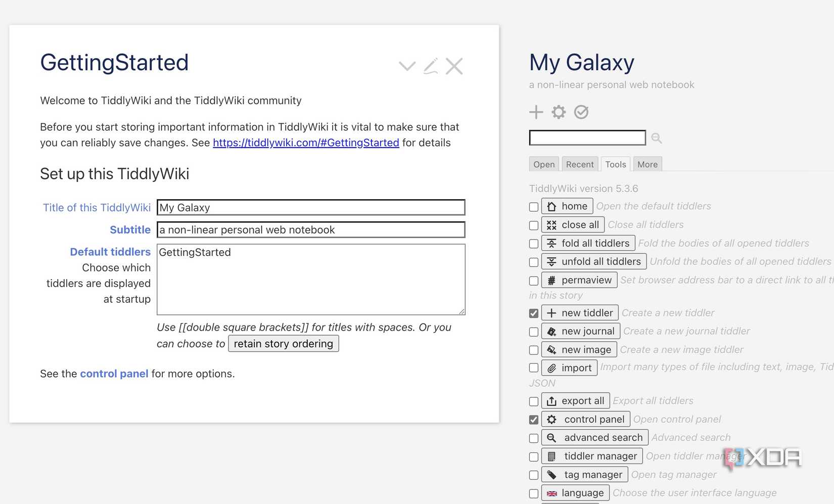Uncheck the control panel toolbar checkbox
The image size is (834, 504).
(533, 419)
